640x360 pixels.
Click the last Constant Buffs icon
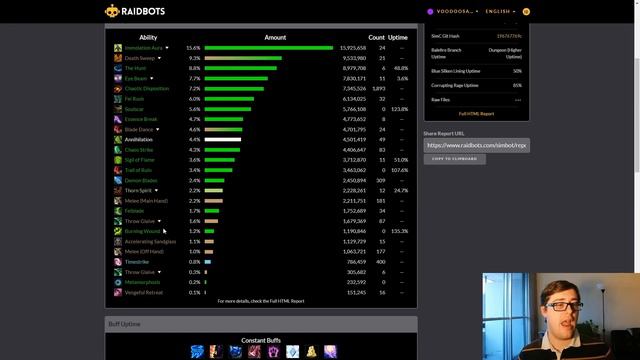tap(330, 351)
